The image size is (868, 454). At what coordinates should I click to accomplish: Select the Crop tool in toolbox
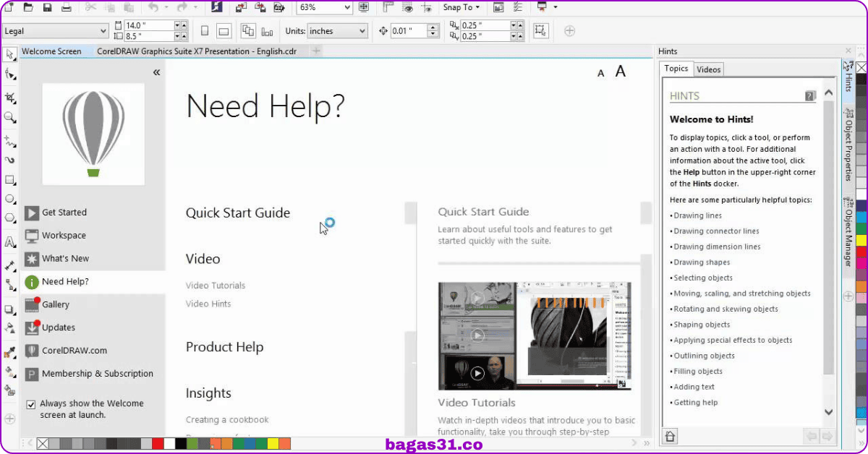tap(9, 98)
